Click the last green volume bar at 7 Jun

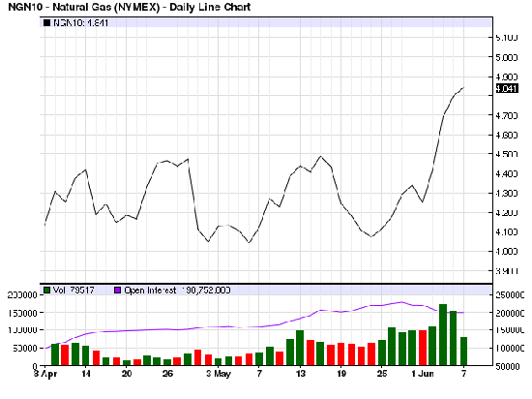point(463,352)
